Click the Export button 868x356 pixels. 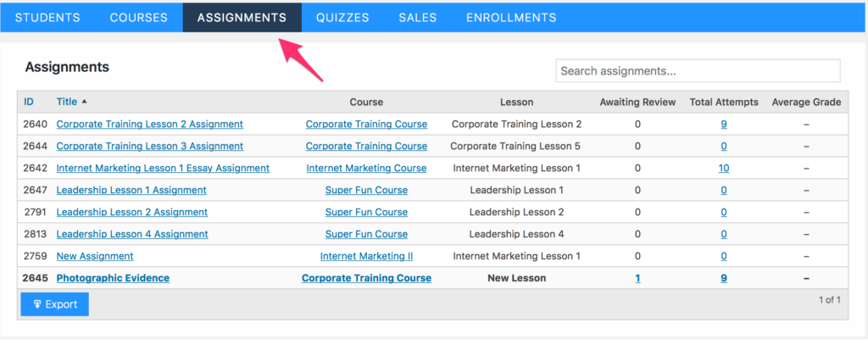click(x=54, y=304)
